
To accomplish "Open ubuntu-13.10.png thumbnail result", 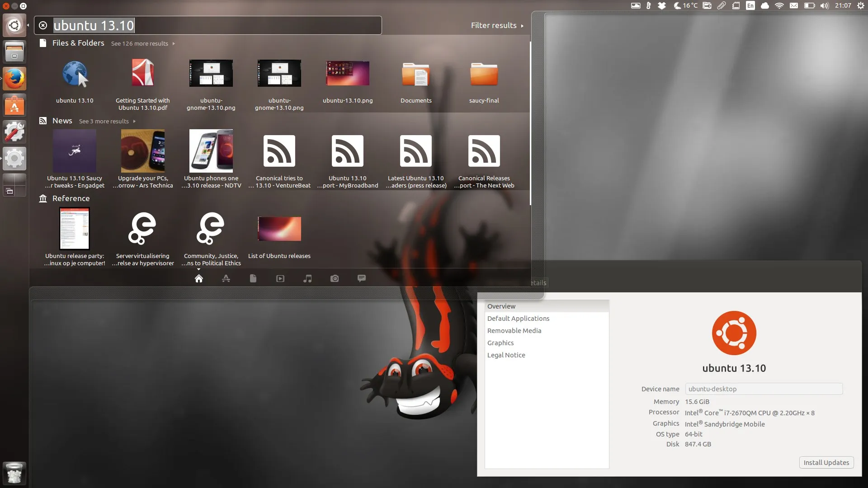I will pos(347,74).
